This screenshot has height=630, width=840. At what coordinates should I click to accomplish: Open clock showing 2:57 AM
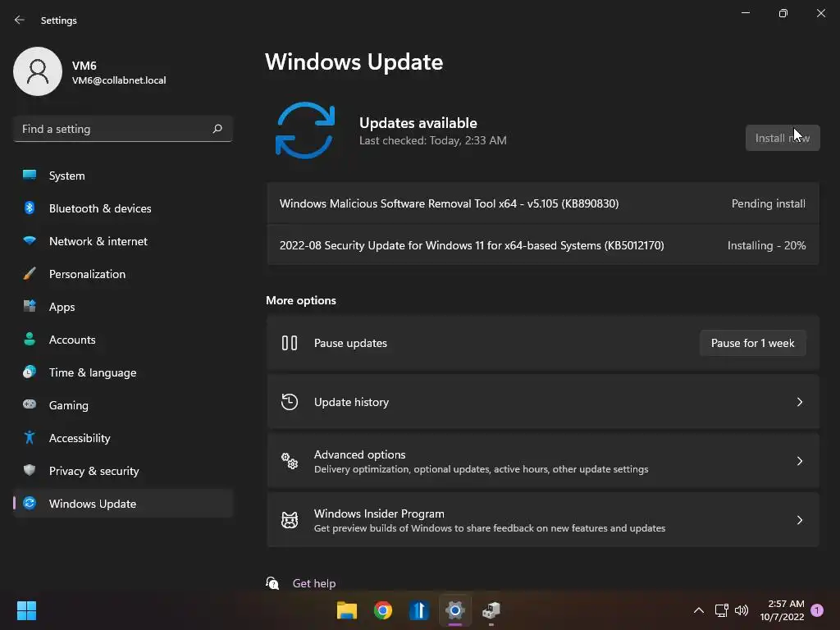pos(782,610)
